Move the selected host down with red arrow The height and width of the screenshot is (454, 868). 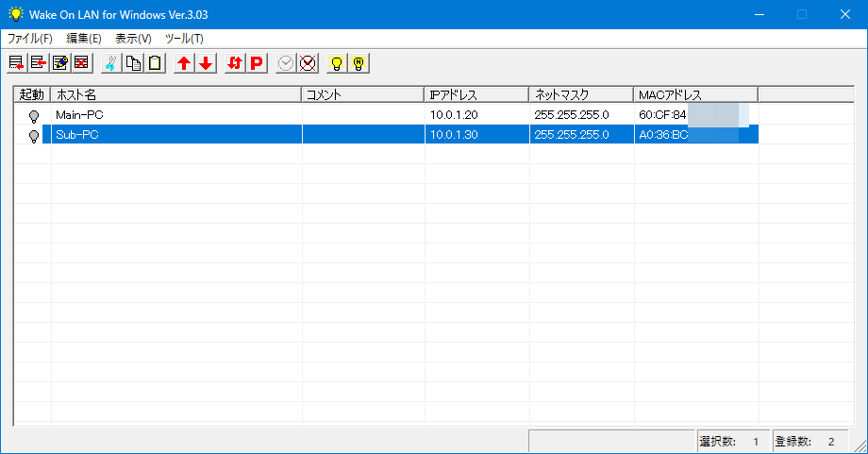tap(206, 63)
